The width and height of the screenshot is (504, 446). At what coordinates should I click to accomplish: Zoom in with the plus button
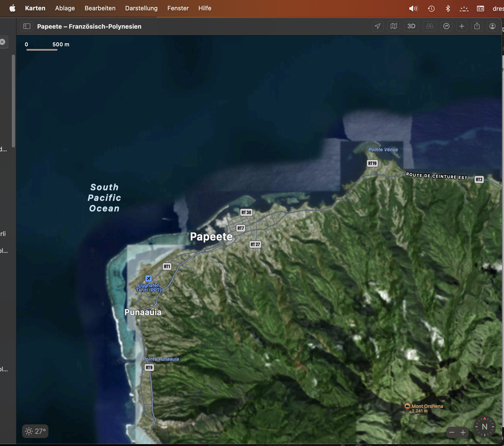(463, 432)
